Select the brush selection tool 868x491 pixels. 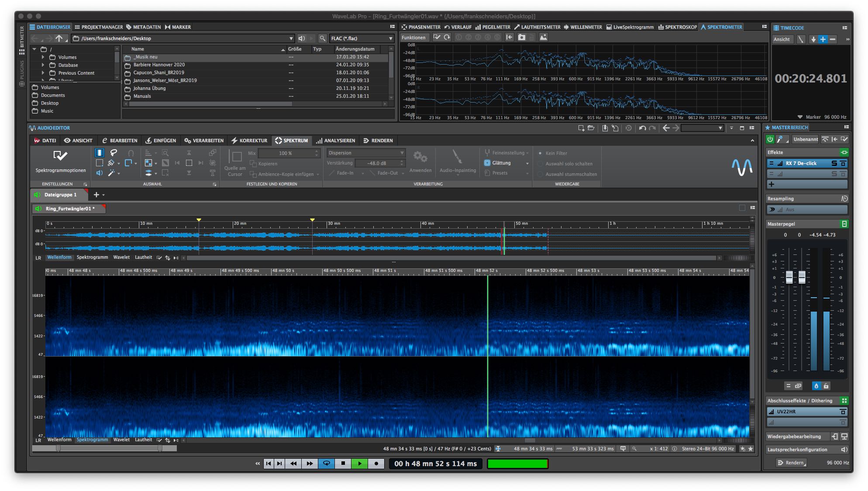pyautogui.click(x=111, y=163)
